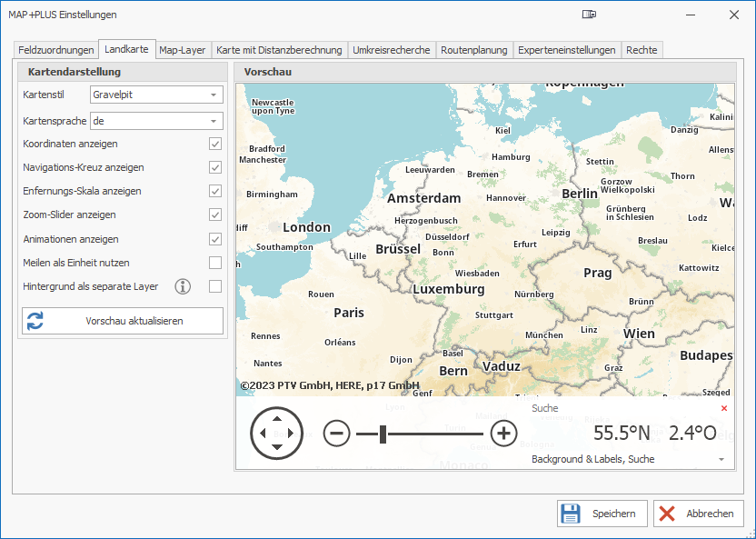Click the title bar display mode icon
Viewport: 756px width, 539px height.
590,15
